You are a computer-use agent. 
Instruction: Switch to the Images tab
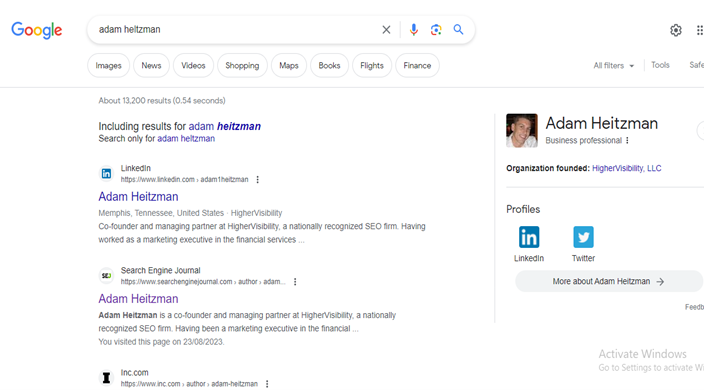108,66
